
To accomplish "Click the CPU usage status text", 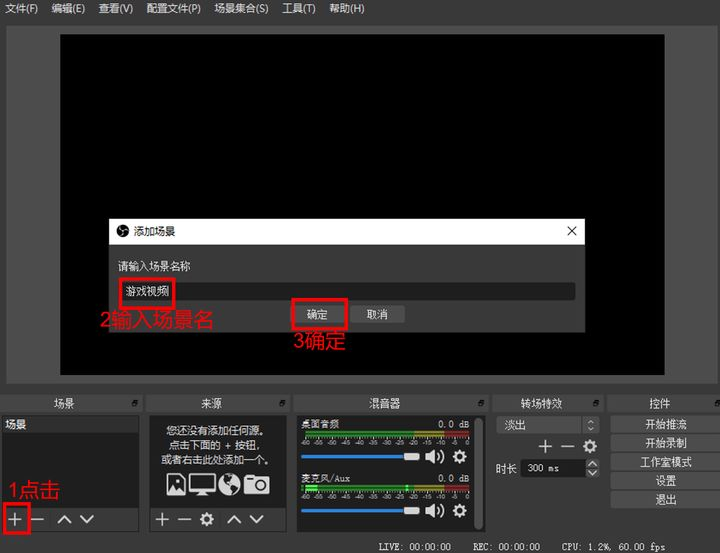I will point(613,547).
